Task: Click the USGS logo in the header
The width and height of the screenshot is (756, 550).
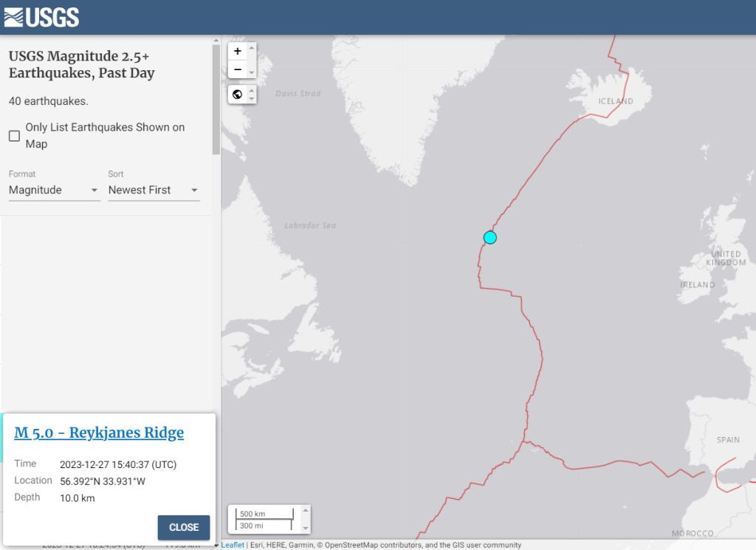Action: point(41,17)
